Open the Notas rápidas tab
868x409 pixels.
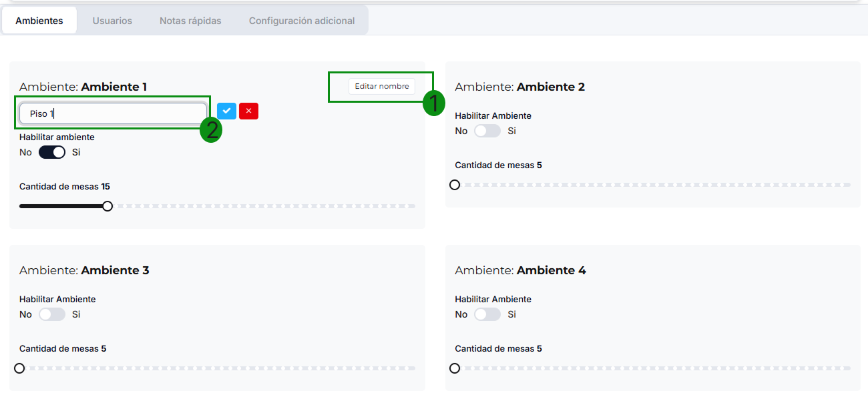pos(190,21)
